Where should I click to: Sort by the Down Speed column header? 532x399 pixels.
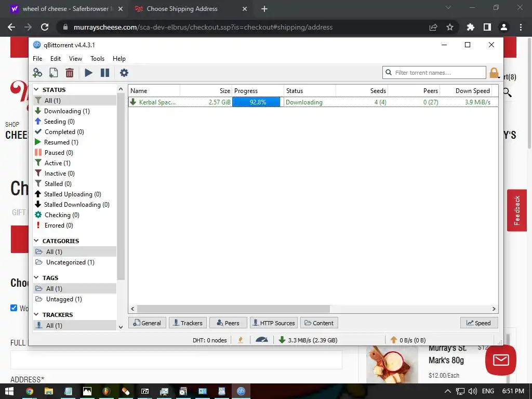[465, 90]
